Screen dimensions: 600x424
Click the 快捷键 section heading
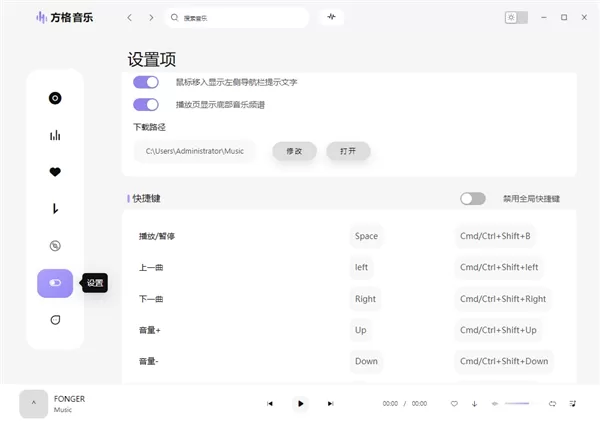point(146,199)
